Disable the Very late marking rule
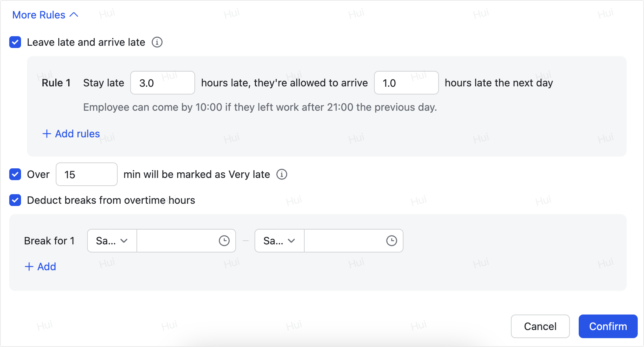The height and width of the screenshot is (347, 644). (15, 174)
